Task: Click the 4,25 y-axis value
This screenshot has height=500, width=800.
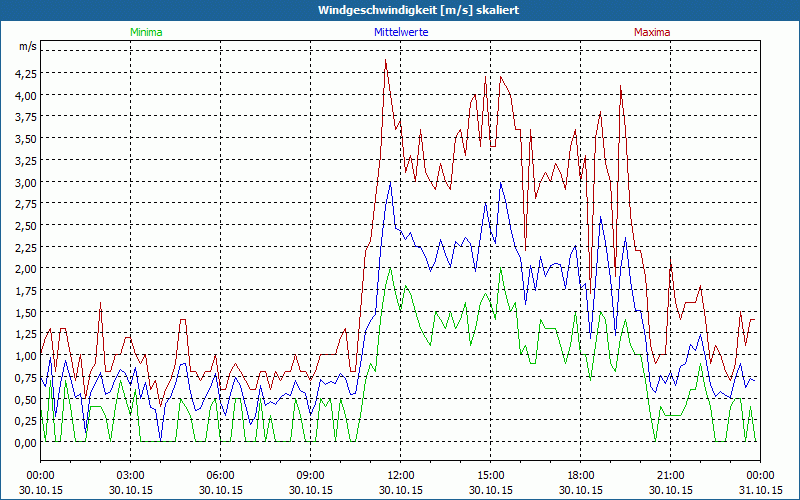Action: (x=26, y=73)
